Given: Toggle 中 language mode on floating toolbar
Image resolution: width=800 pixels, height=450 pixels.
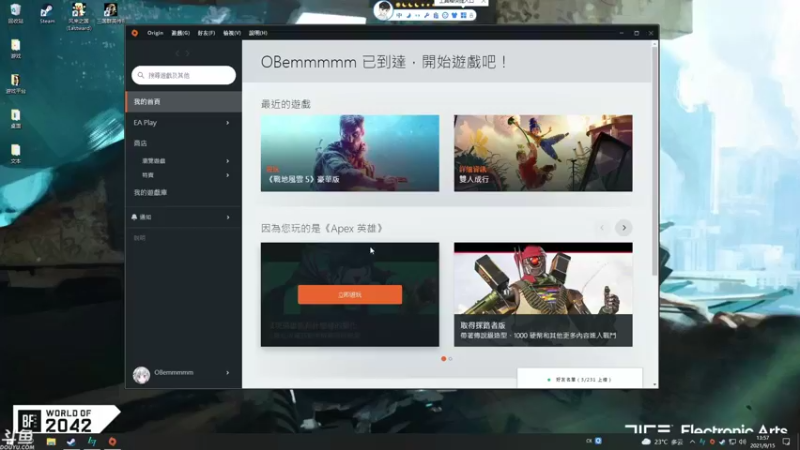Looking at the screenshot, I should (x=399, y=16).
